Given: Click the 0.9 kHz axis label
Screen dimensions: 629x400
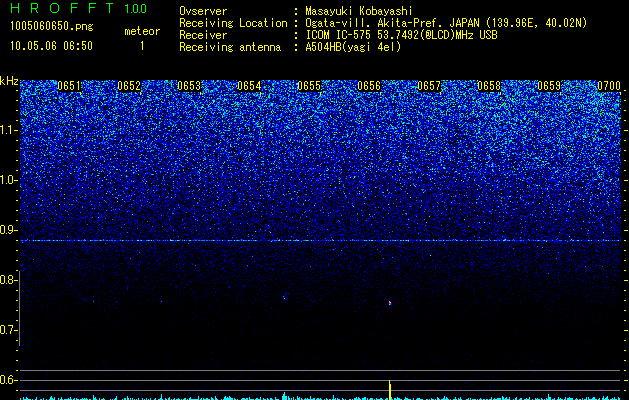Looking at the screenshot, I should click(8, 230).
